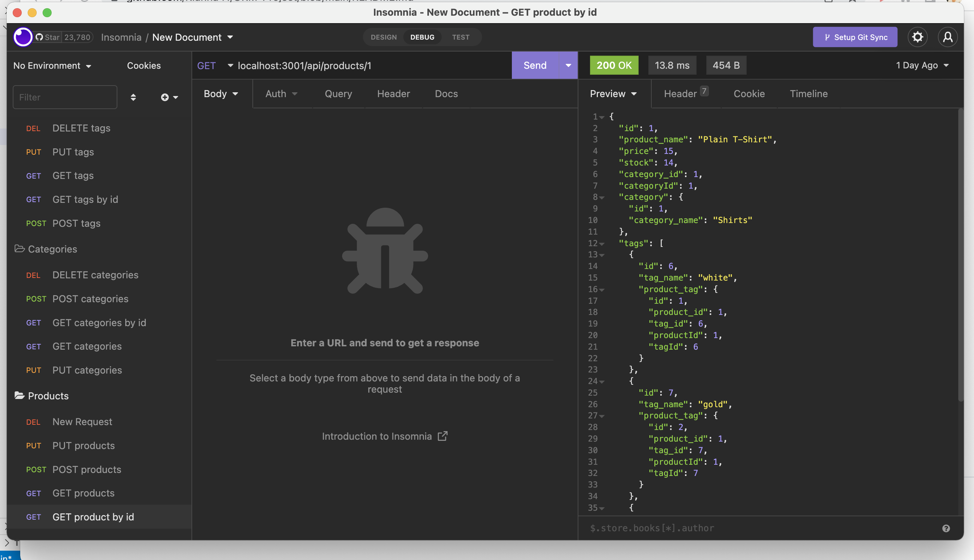Click the GitHub Star 23,780 badge

pyautogui.click(x=63, y=37)
